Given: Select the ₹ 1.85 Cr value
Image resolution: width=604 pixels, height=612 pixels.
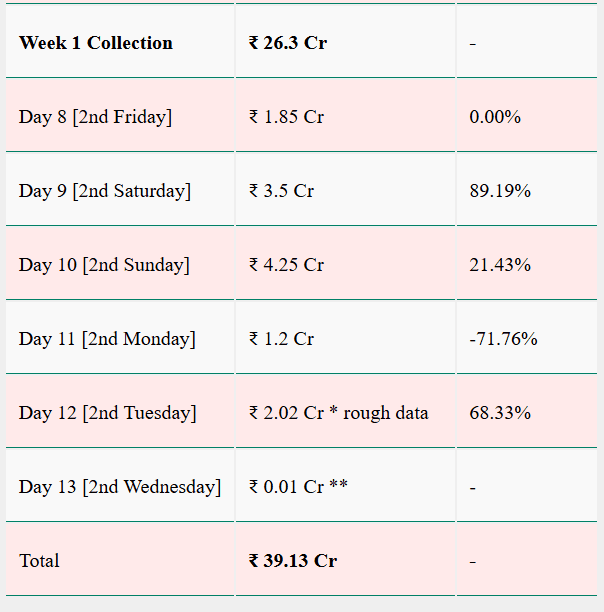Looking at the screenshot, I should tap(286, 117).
